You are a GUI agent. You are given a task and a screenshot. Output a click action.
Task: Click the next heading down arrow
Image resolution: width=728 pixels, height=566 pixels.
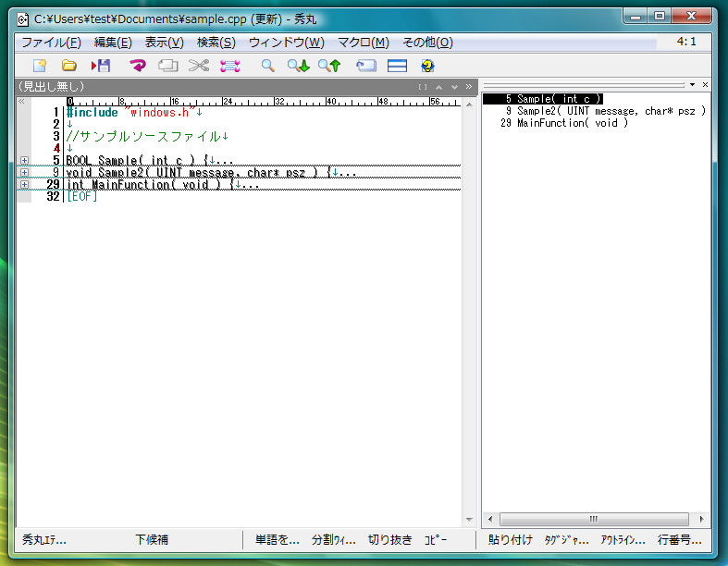point(454,87)
